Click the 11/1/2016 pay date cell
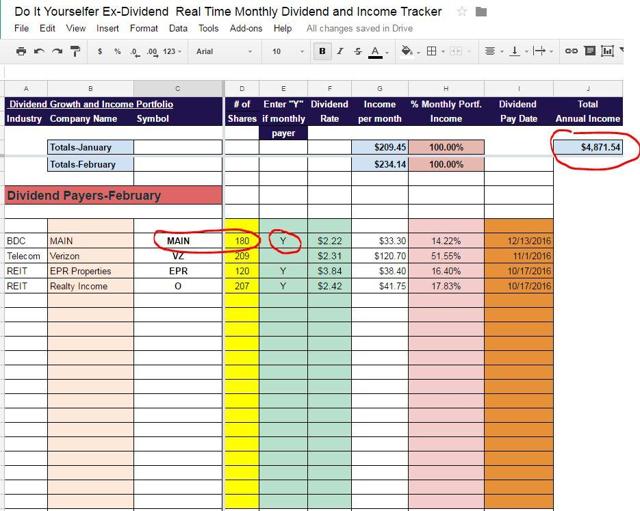Screen dimensions: 640x511 pyautogui.click(x=519, y=256)
